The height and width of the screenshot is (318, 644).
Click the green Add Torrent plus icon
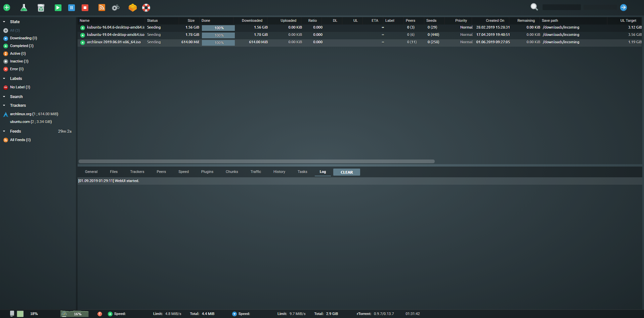[7, 7]
